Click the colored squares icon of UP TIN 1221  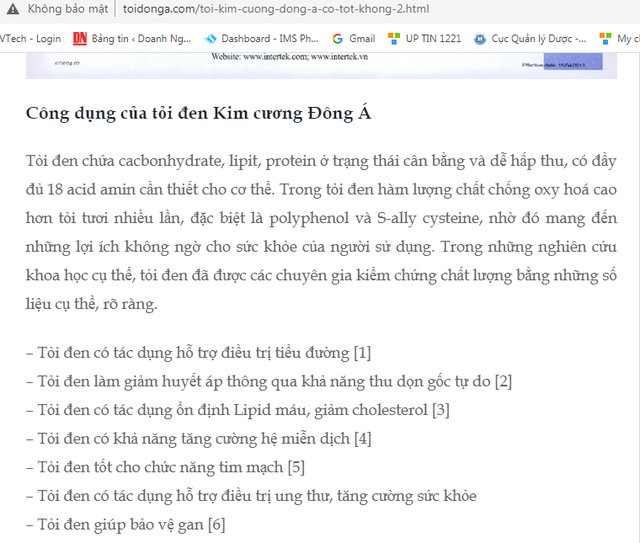[394, 39]
